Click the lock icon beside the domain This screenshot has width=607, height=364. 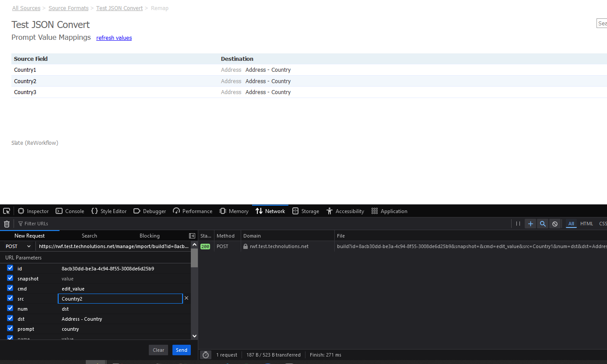pos(246,246)
